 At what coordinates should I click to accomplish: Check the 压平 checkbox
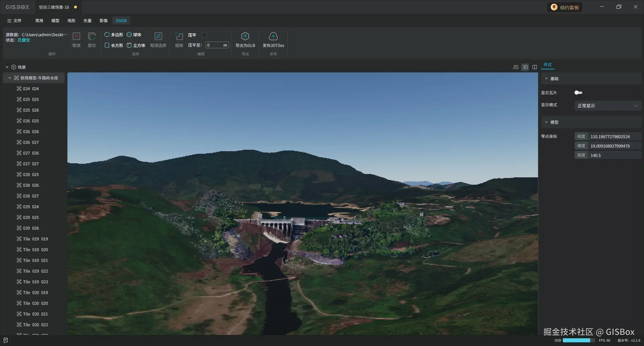point(204,35)
